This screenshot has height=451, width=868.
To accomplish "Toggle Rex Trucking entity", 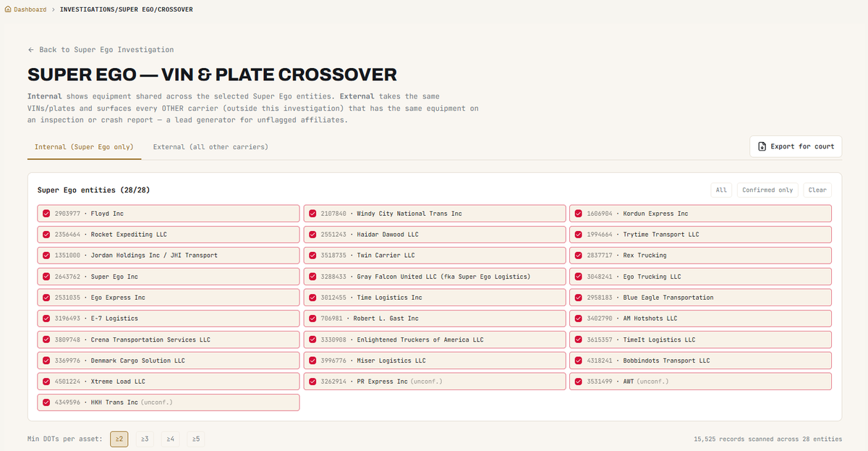I will [x=700, y=256].
